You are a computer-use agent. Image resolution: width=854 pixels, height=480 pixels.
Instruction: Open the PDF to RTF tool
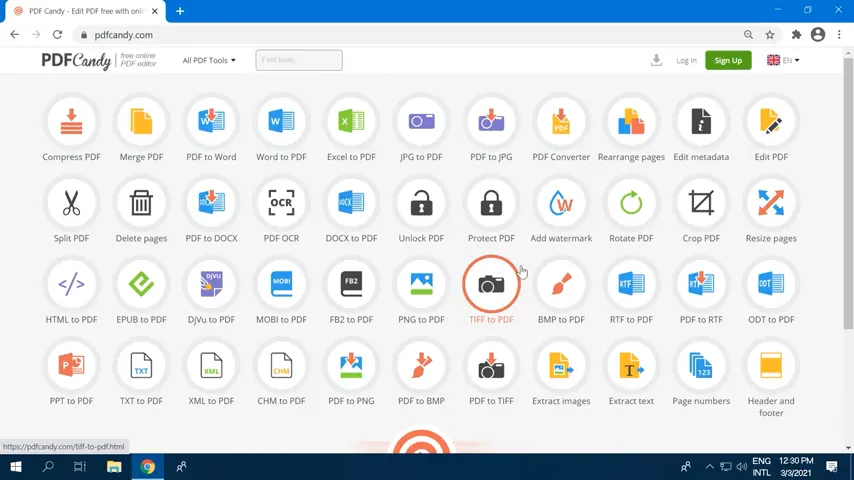click(701, 284)
